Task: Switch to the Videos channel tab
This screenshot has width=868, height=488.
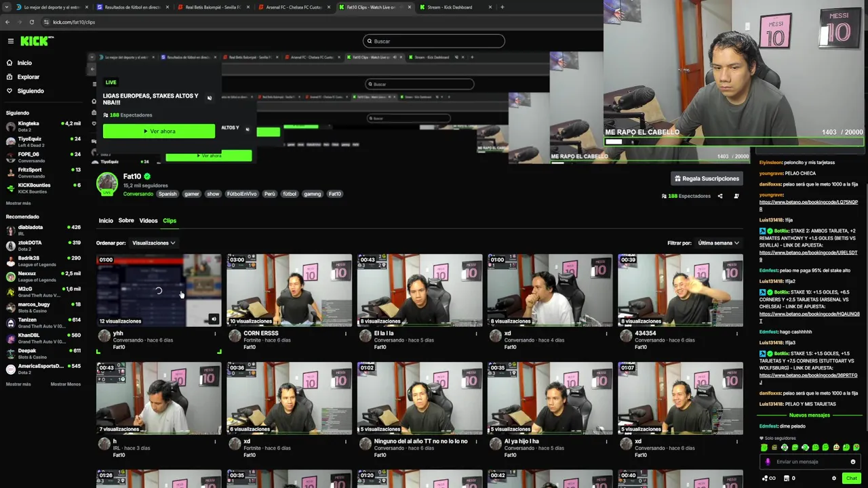Action: [149, 221]
